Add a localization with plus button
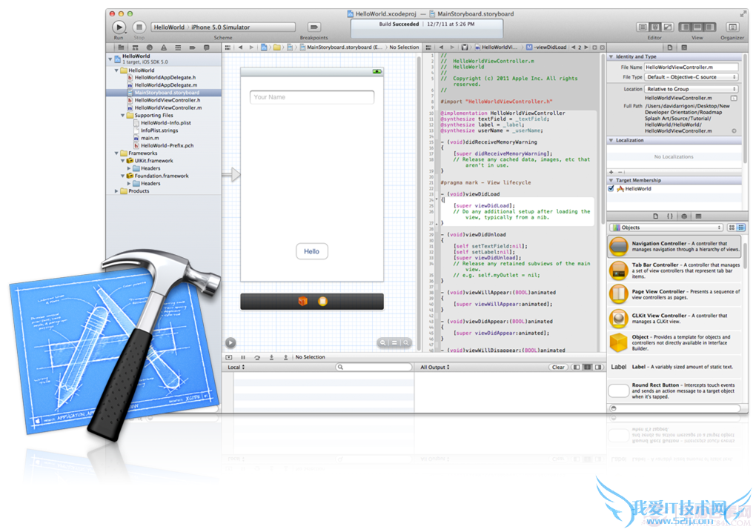 click(611, 172)
